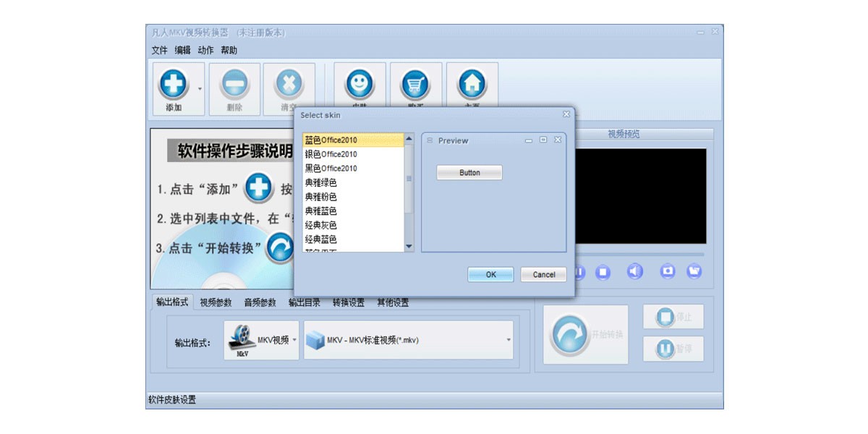Click the 停止 stop conversion button
This screenshot has height=434, width=868.
point(673,317)
